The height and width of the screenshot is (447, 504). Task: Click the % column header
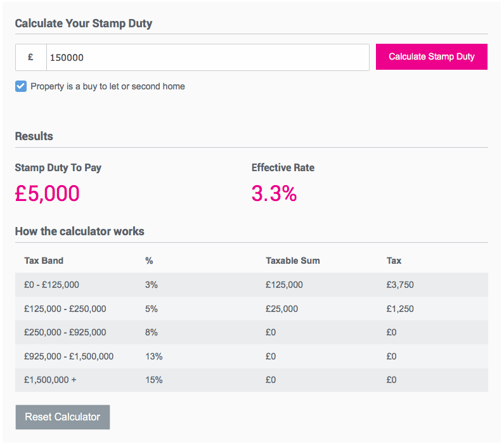point(149,261)
